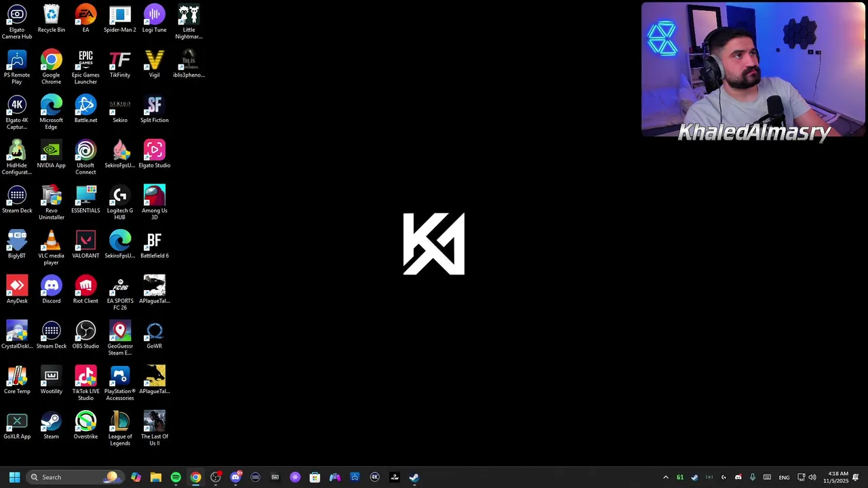
Task: Select the Ubisoft Connect desktop icon
Action: (85, 157)
